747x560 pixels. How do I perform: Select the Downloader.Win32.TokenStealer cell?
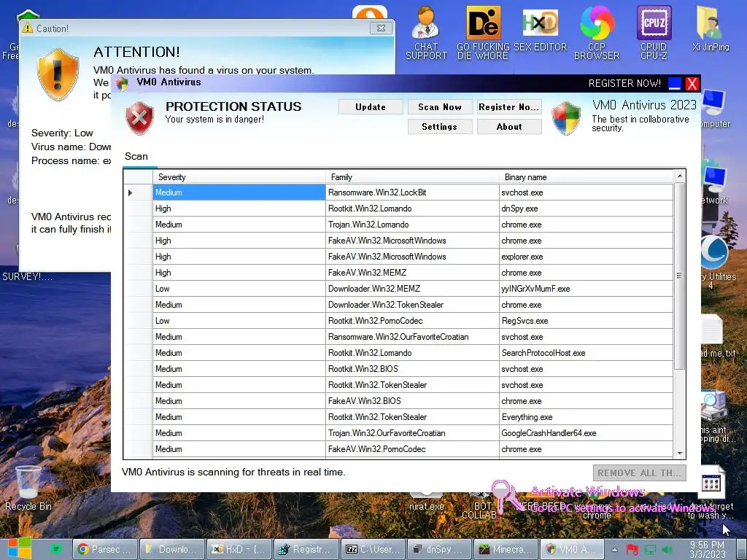412,305
